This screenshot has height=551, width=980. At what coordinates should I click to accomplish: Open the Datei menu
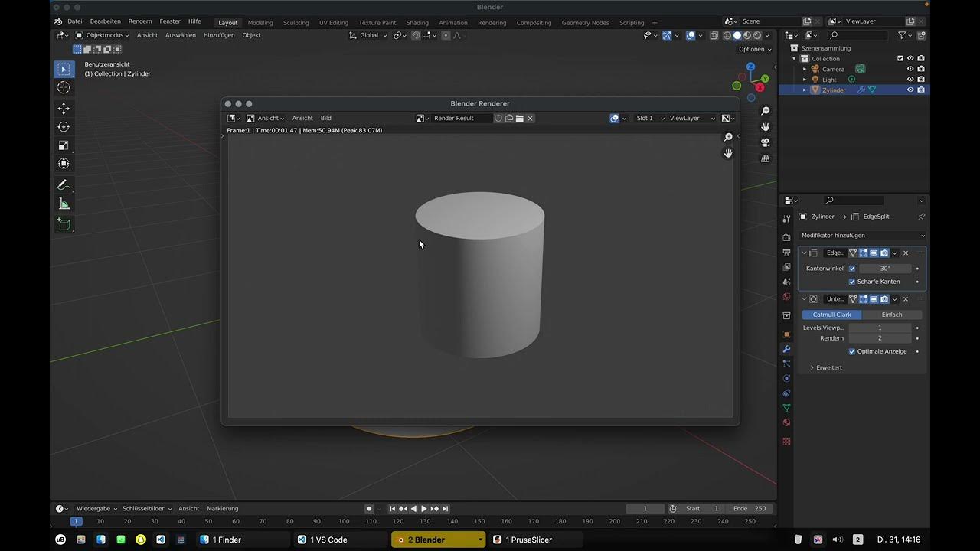point(74,21)
